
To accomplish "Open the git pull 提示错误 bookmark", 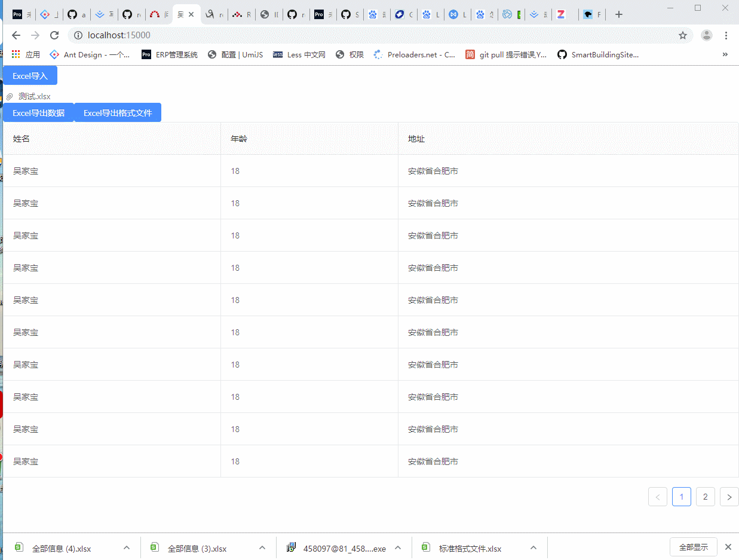I will pos(507,54).
